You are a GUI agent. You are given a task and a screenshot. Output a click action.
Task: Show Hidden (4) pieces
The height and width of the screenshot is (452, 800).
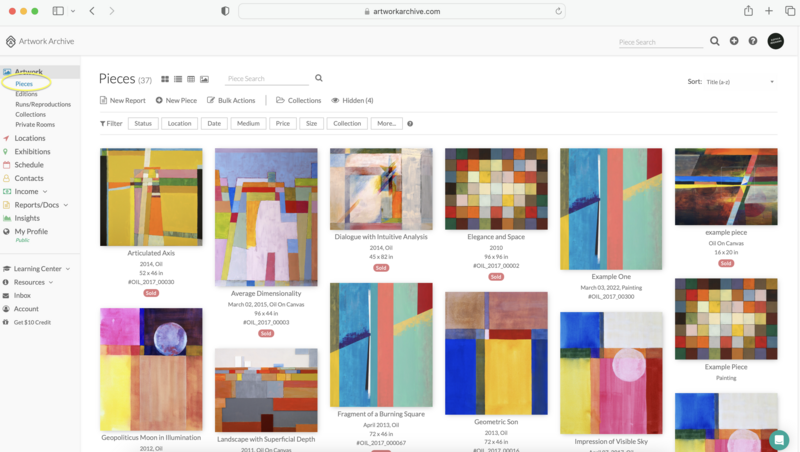(x=353, y=101)
